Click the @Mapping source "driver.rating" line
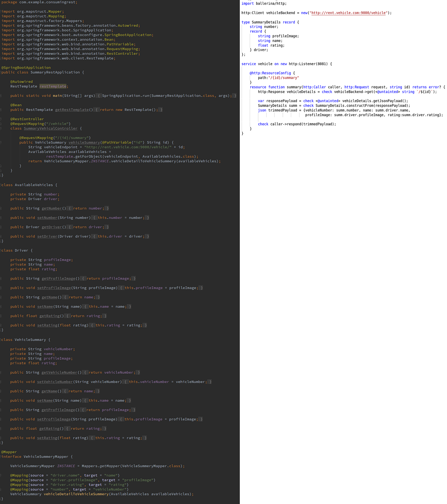 [69, 485]
